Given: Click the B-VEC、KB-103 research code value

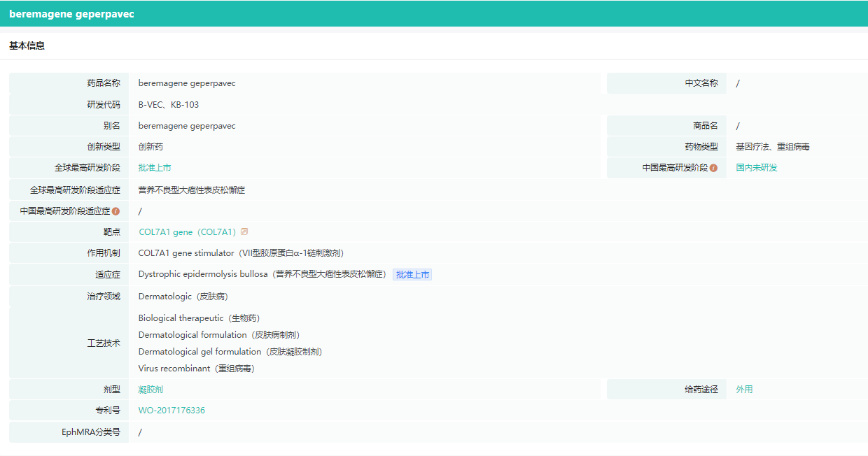Looking at the screenshot, I should tap(169, 105).
